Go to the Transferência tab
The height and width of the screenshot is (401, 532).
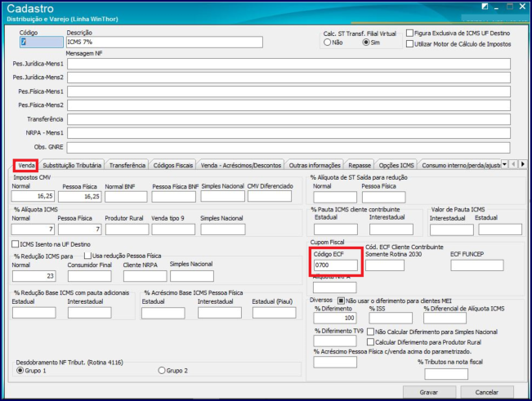point(127,166)
